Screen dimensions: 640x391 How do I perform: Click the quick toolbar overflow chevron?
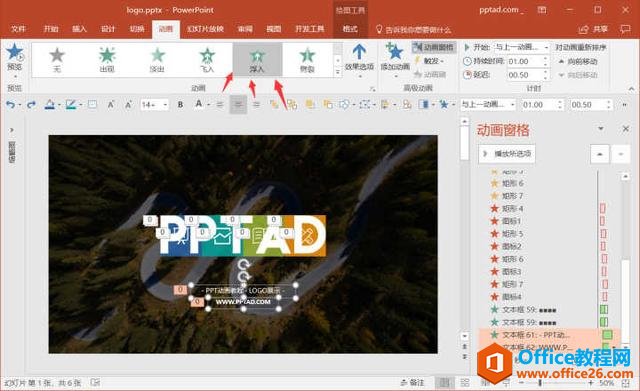[x=624, y=105]
